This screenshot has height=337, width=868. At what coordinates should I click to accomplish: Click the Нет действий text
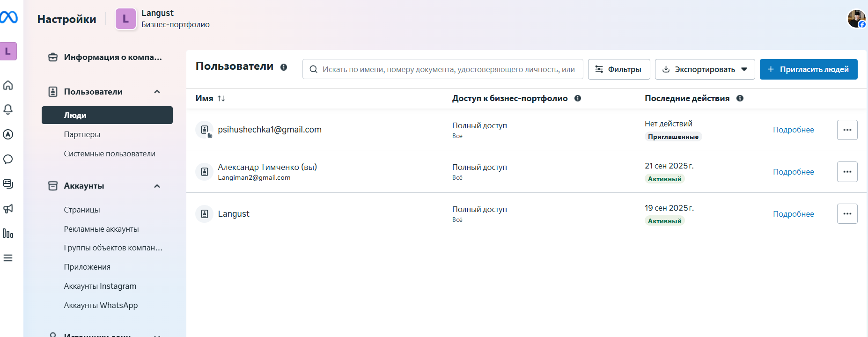pos(668,124)
